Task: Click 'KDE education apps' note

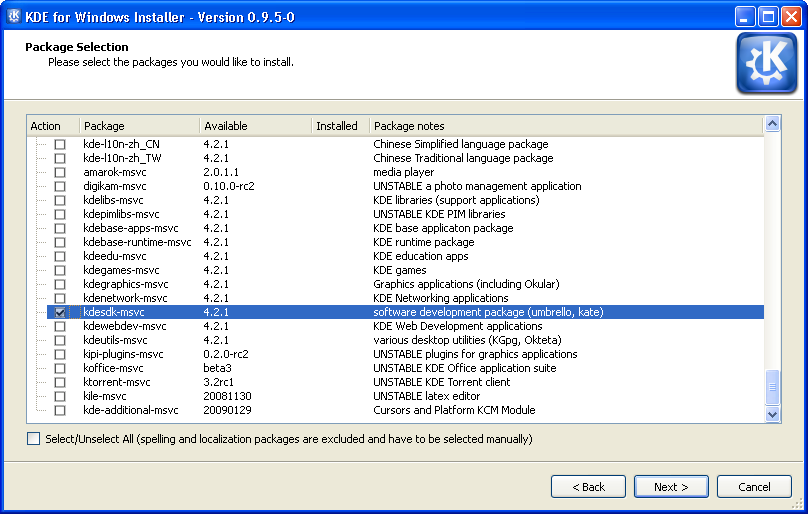Action: pyautogui.click(x=421, y=256)
